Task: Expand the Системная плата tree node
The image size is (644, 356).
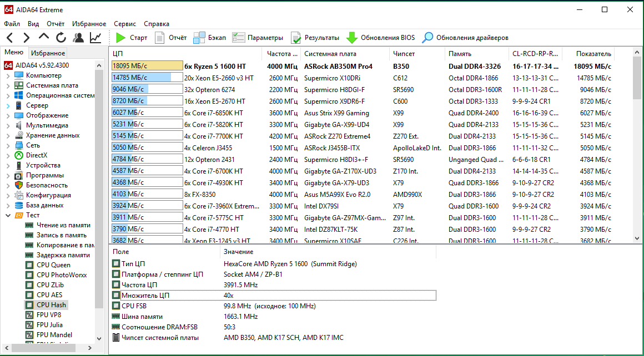Action: click(8, 85)
